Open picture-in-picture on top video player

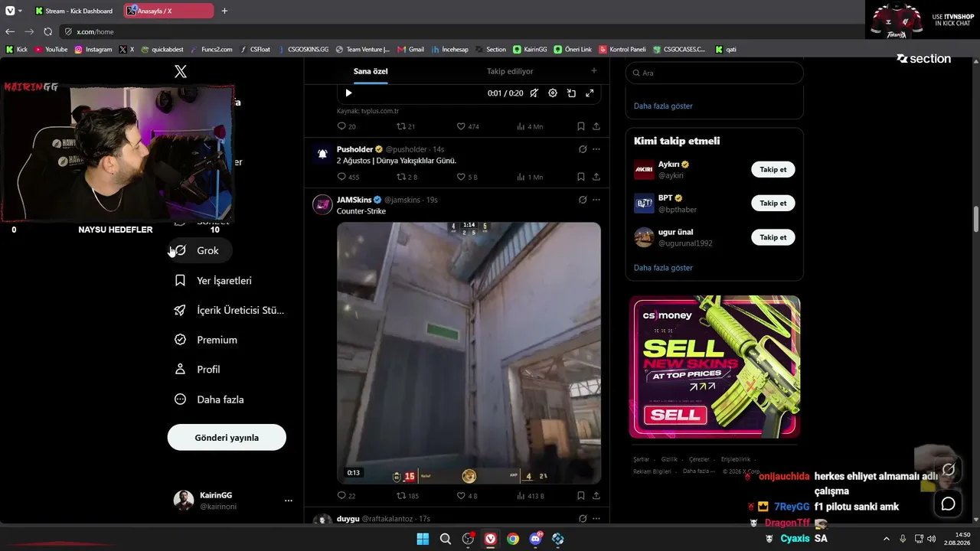pos(571,93)
